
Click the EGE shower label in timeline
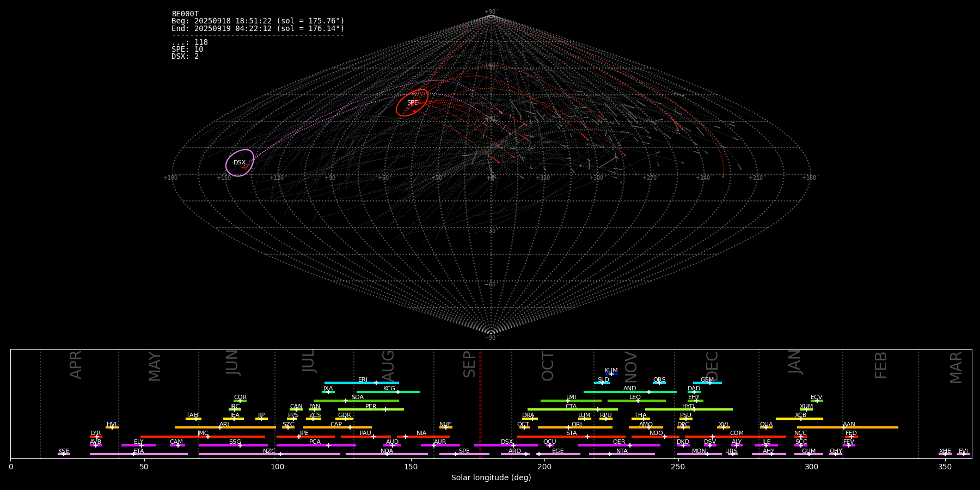pyautogui.click(x=558, y=451)
